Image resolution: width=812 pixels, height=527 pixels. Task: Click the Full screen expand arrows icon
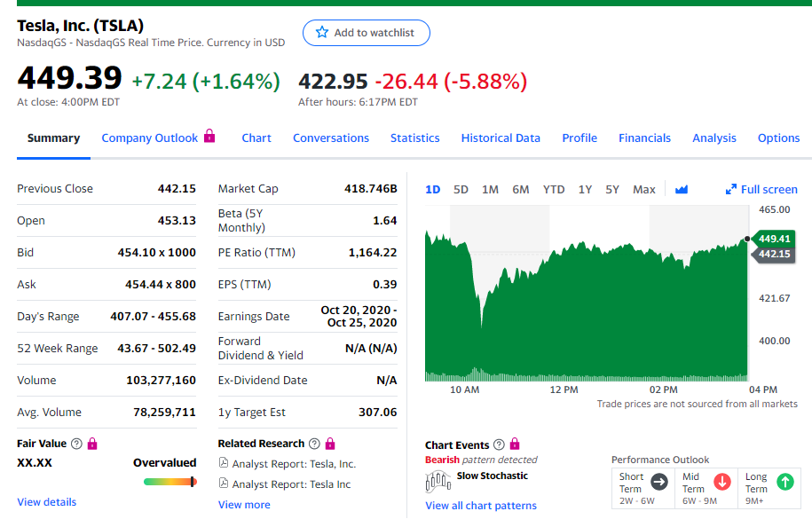point(731,189)
